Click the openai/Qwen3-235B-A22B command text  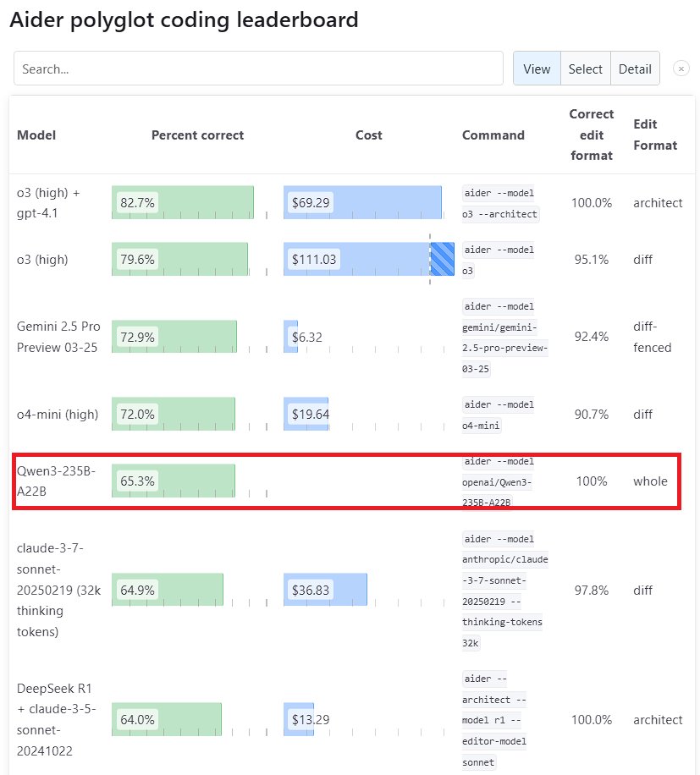click(x=499, y=482)
